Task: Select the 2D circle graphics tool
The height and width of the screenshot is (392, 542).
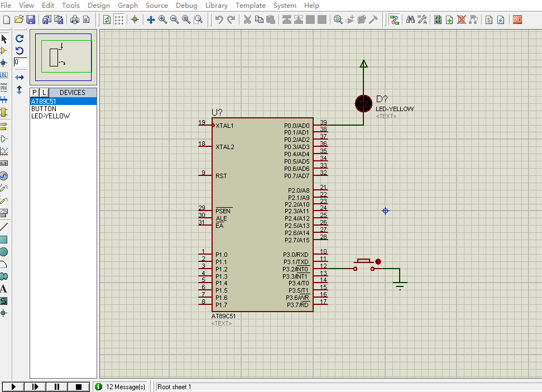Action: click(4, 252)
